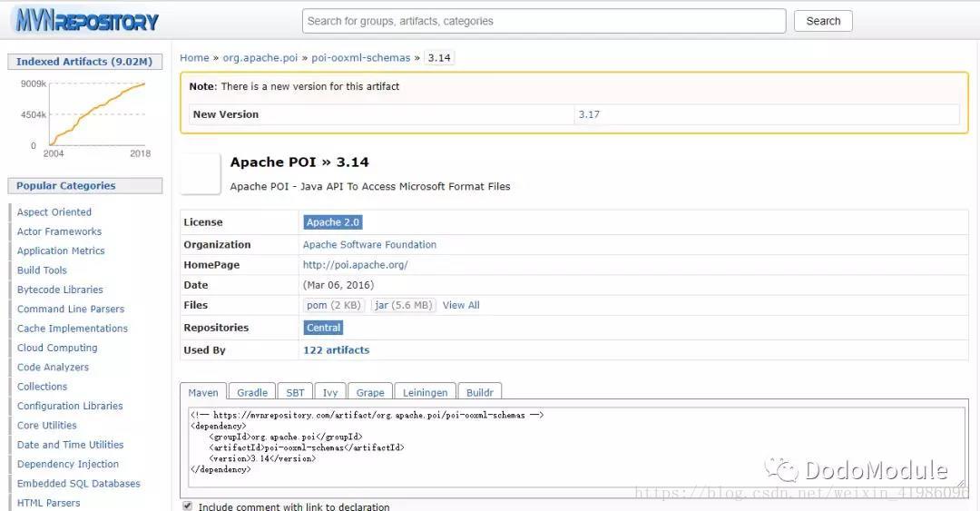The height and width of the screenshot is (511, 980).
Task: Click the Indexed Artifacts (9.02M) header
Action: (x=84, y=62)
